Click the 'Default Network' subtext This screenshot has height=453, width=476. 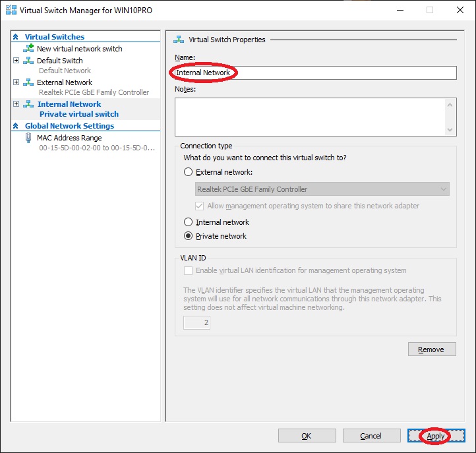[x=65, y=71]
